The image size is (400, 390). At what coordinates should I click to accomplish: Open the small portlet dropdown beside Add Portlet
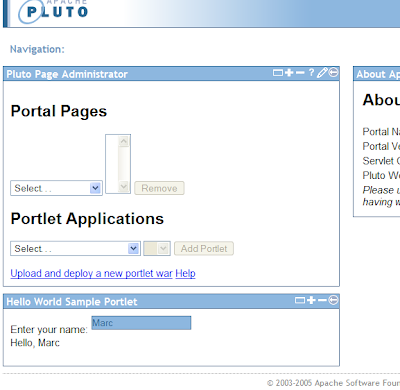(157, 249)
